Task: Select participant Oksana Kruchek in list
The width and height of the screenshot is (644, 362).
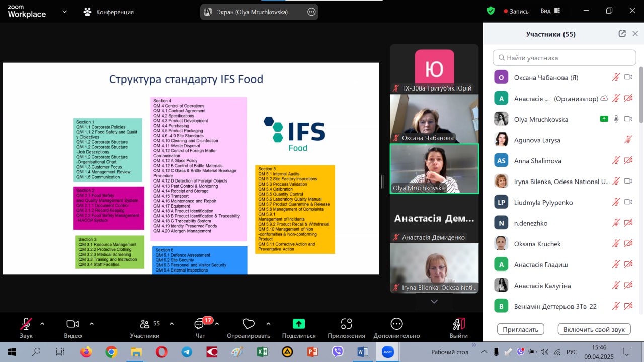Action: pos(563,244)
